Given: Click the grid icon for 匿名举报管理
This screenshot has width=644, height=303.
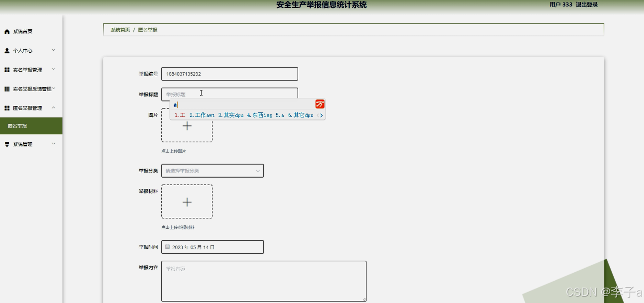Looking at the screenshot, I should click(6, 107).
